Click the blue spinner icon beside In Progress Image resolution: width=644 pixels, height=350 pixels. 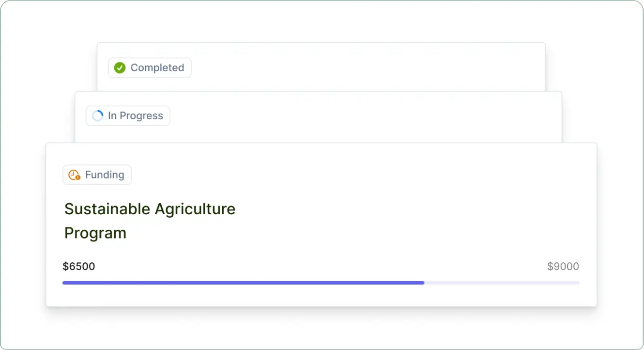98,116
